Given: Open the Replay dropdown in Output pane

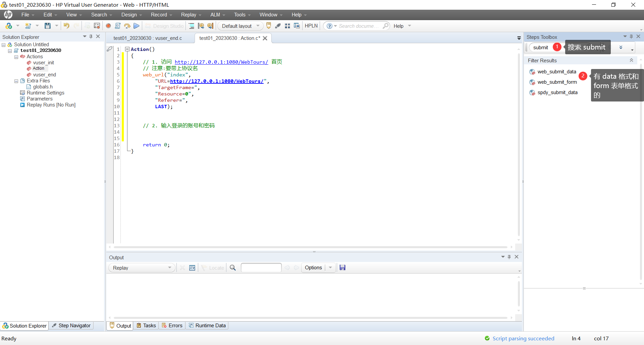Looking at the screenshot, I should [x=142, y=268].
